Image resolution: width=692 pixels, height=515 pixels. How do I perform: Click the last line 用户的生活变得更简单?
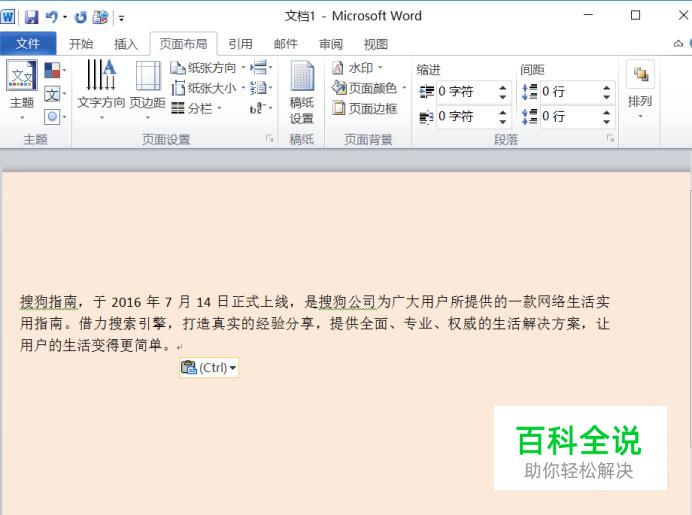coord(95,345)
